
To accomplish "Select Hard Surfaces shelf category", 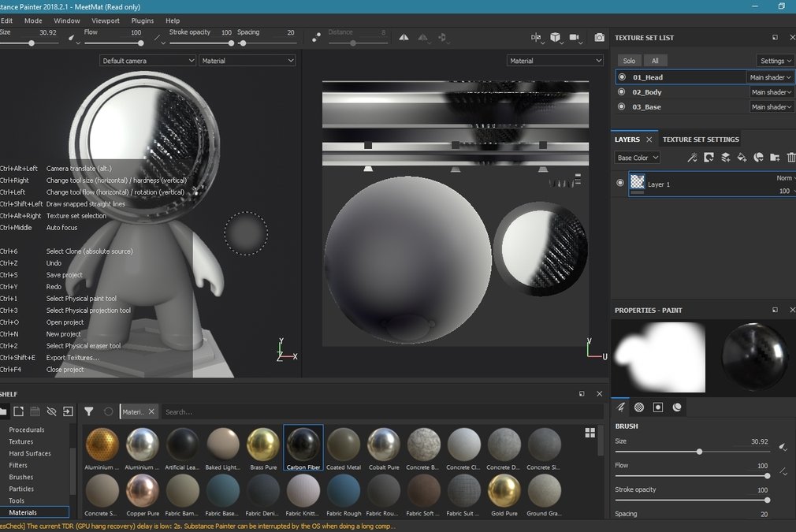I will [30, 453].
